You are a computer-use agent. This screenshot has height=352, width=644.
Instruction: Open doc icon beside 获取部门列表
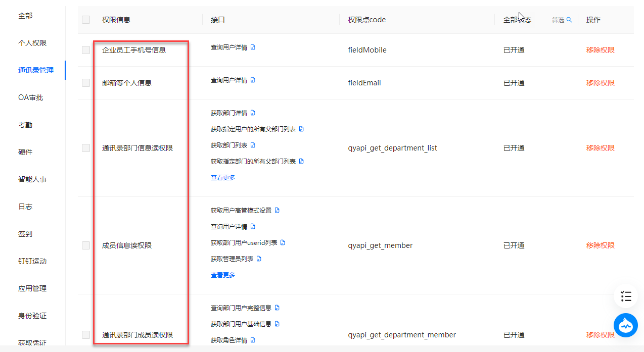coord(253,145)
